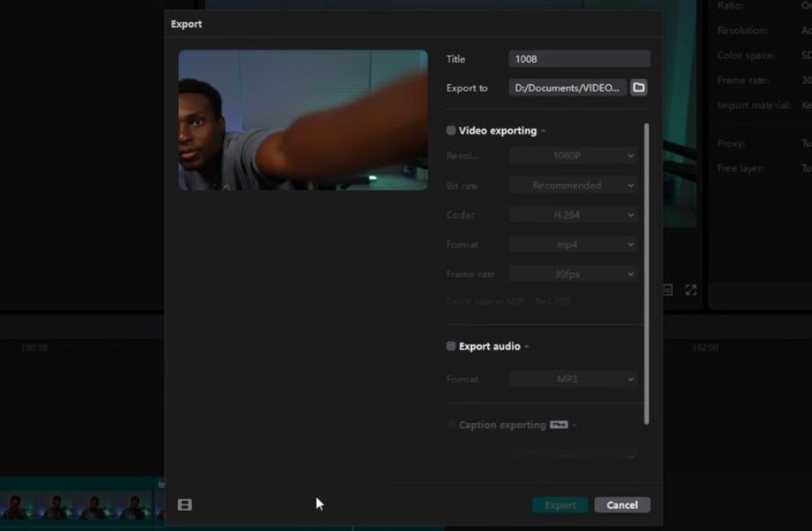This screenshot has width=812, height=531.
Task: Click the Cancel button
Action: (x=622, y=504)
